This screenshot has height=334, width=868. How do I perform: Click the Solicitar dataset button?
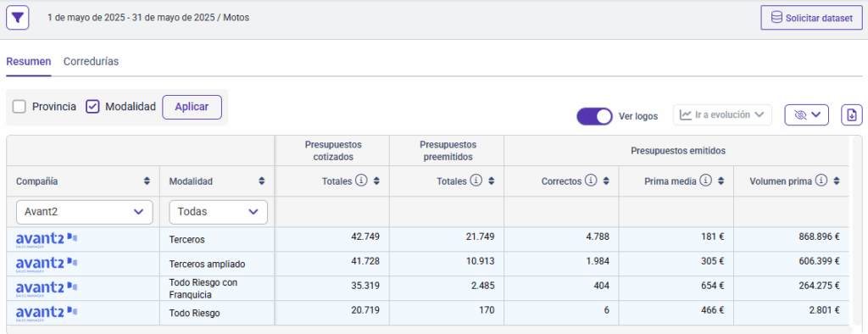pos(811,19)
